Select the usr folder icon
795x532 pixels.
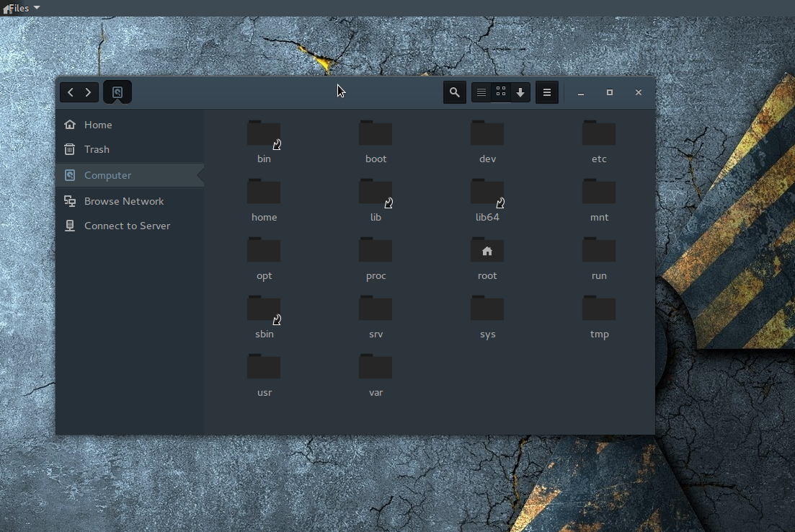click(264, 367)
